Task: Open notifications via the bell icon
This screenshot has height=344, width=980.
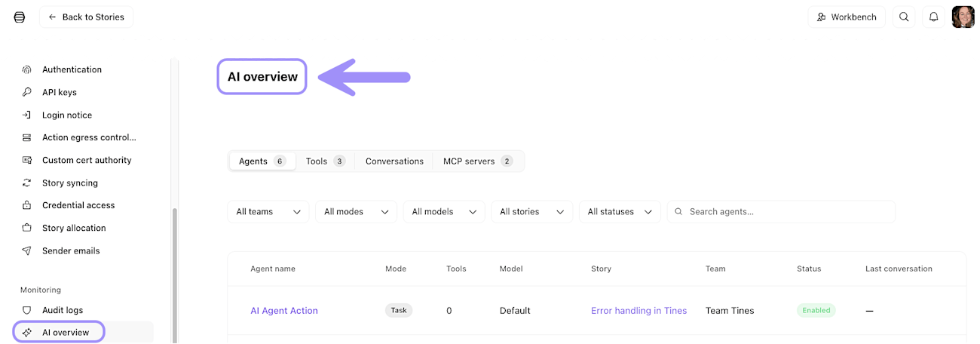Action: pyautogui.click(x=933, y=17)
